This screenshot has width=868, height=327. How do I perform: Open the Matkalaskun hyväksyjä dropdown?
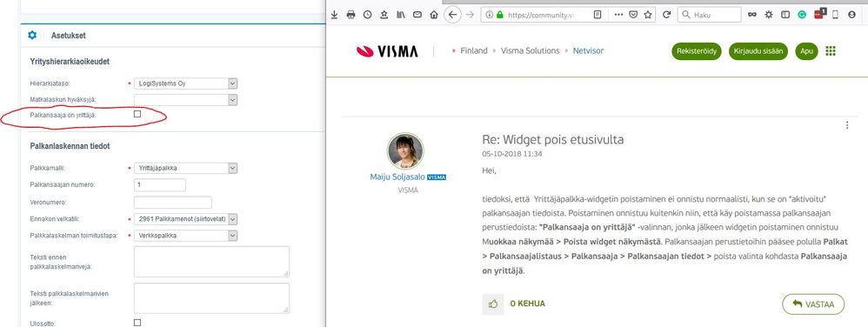(185, 100)
